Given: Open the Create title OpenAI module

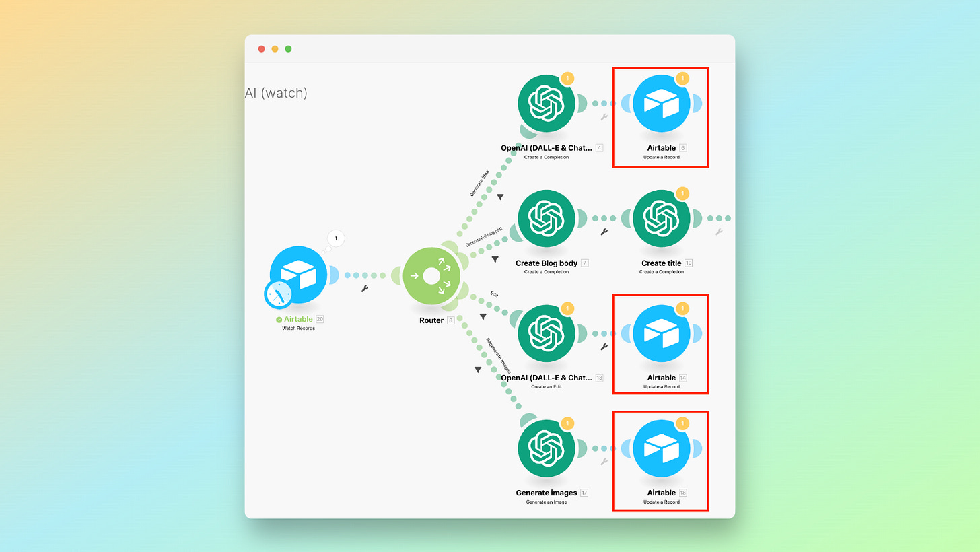Looking at the screenshot, I should pos(661,218).
